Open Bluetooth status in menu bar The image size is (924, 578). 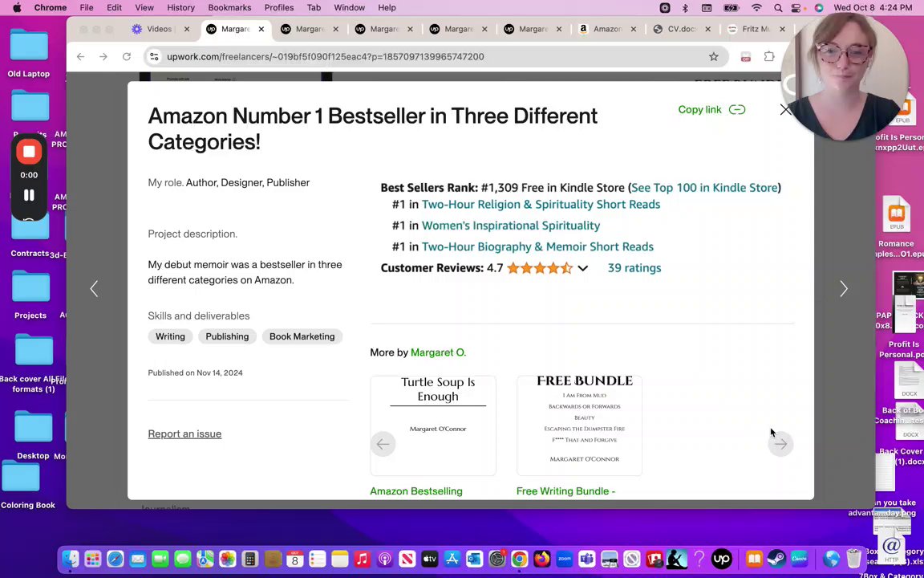685,8
